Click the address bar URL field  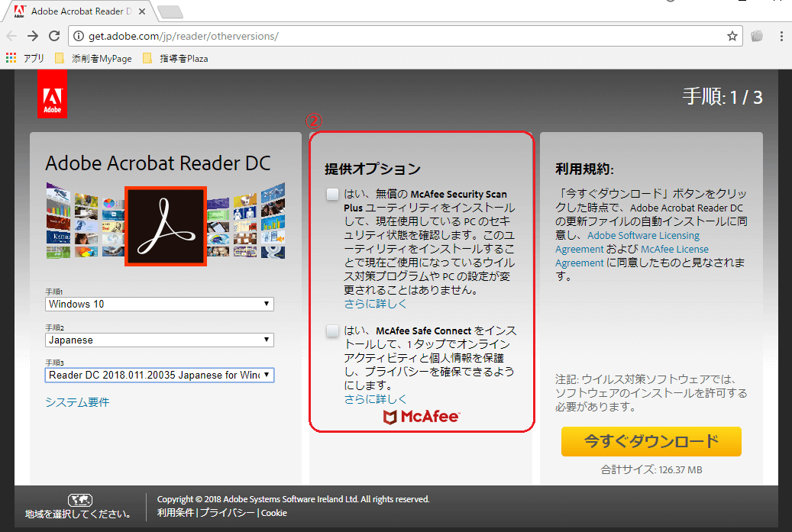point(404,36)
